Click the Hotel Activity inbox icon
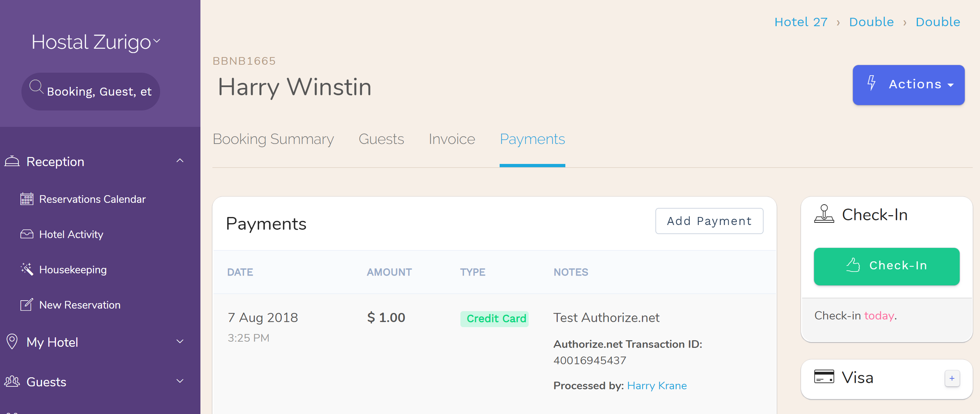Viewport: 980px width, 414px height. 27,234
